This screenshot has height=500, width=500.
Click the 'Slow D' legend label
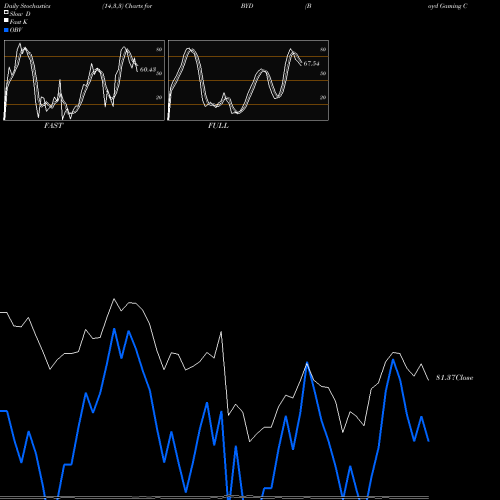(20, 14)
